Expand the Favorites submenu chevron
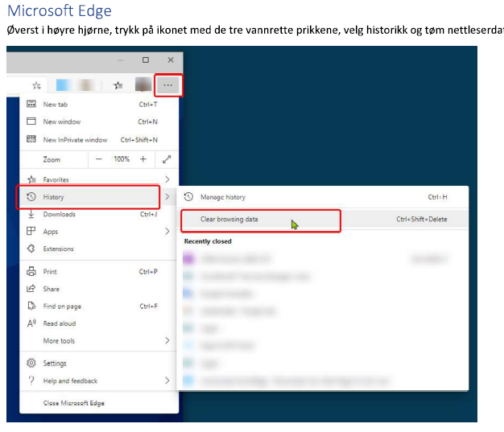 click(x=167, y=179)
